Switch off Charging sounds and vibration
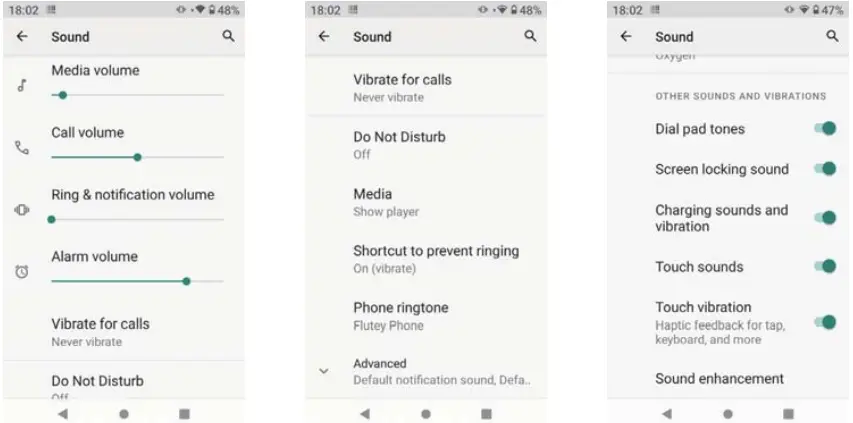 click(x=825, y=218)
